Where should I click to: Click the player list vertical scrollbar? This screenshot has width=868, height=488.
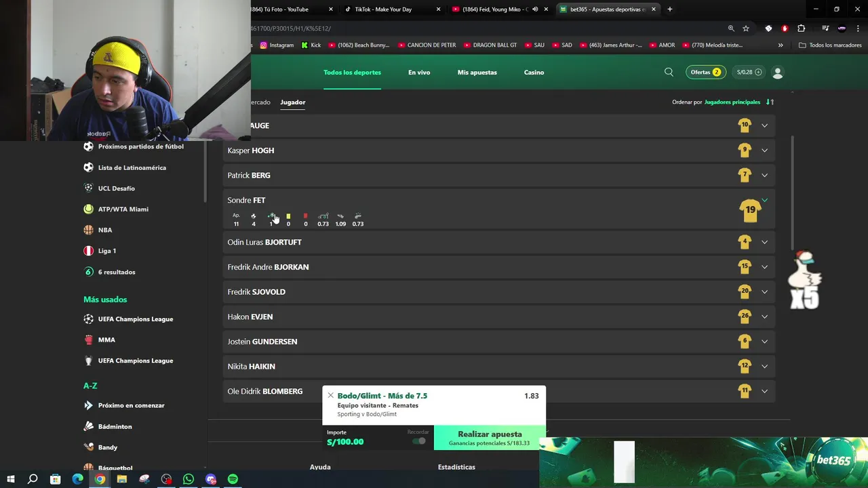pos(792,192)
